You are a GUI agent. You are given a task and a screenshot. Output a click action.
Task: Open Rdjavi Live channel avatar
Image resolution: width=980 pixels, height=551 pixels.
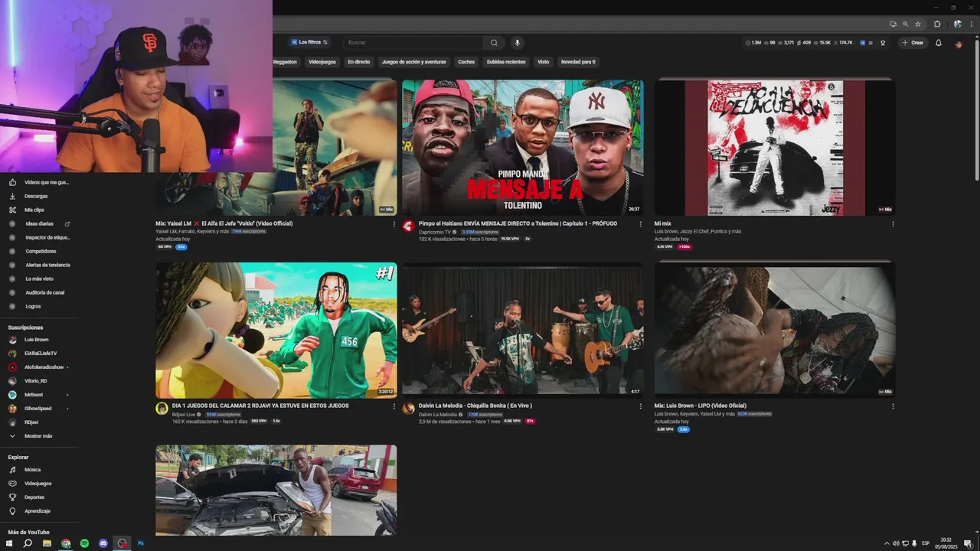click(x=162, y=409)
